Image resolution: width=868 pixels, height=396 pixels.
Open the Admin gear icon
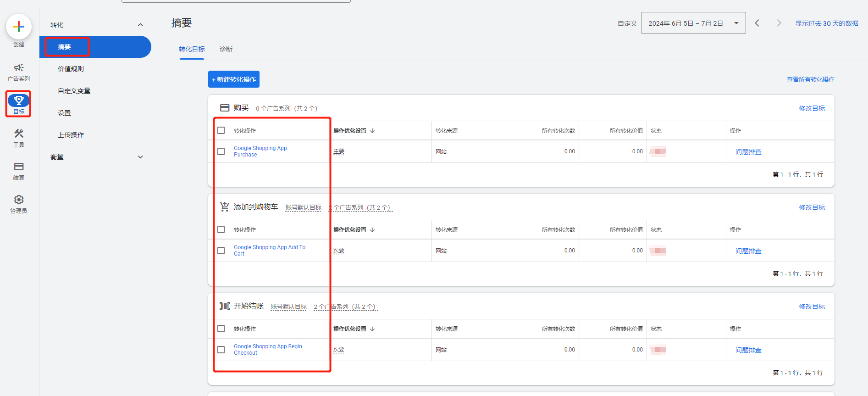pyautogui.click(x=19, y=200)
